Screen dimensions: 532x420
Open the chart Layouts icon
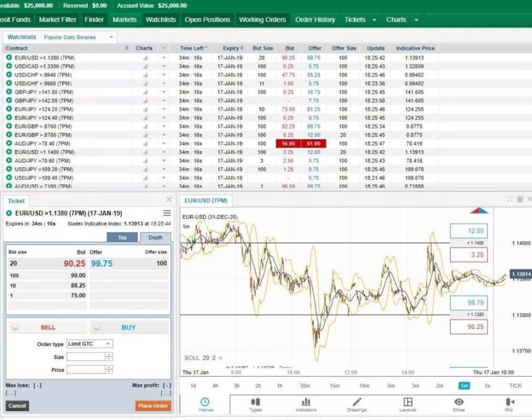[x=408, y=402]
